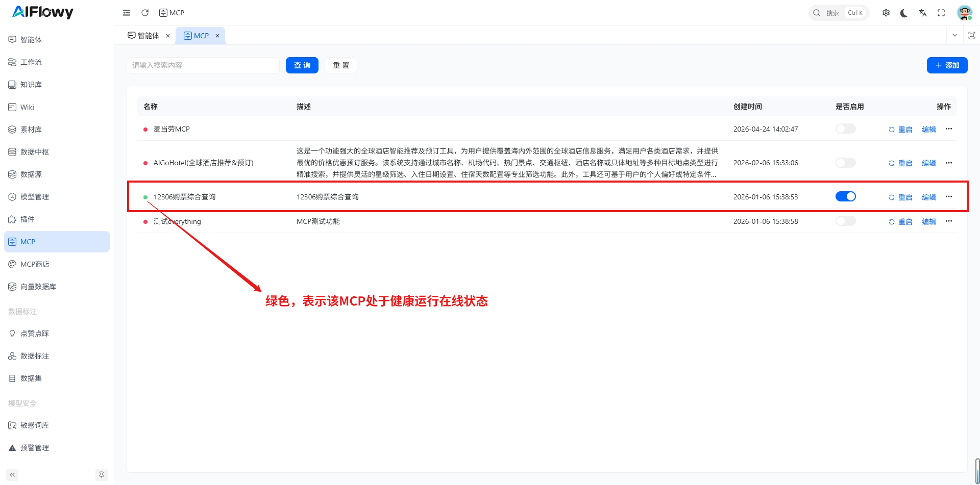
Task: Maximize content area icon
Action: [972, 35]
